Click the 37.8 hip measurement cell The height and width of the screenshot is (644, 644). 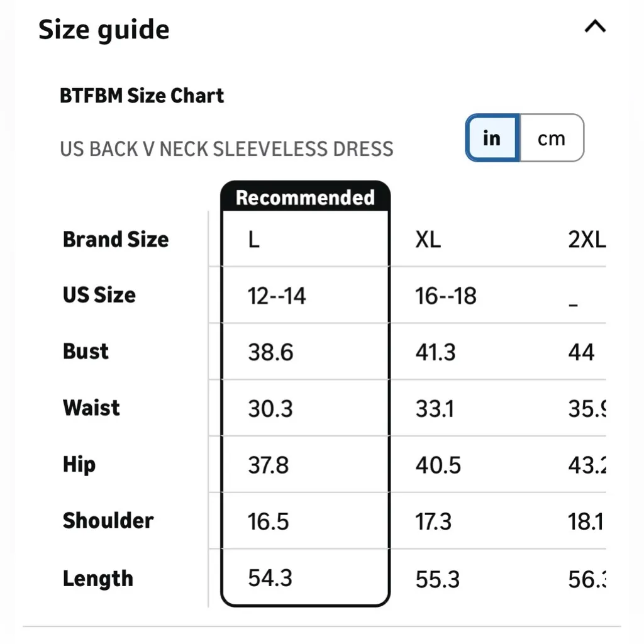269,465
